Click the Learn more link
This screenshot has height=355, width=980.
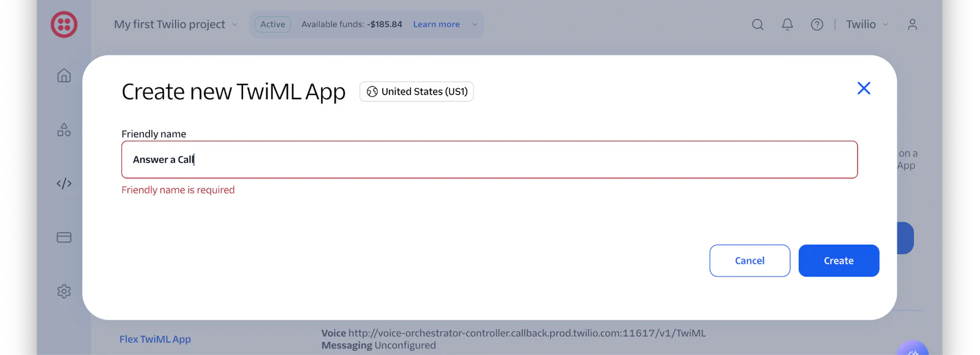pos(436,24)
